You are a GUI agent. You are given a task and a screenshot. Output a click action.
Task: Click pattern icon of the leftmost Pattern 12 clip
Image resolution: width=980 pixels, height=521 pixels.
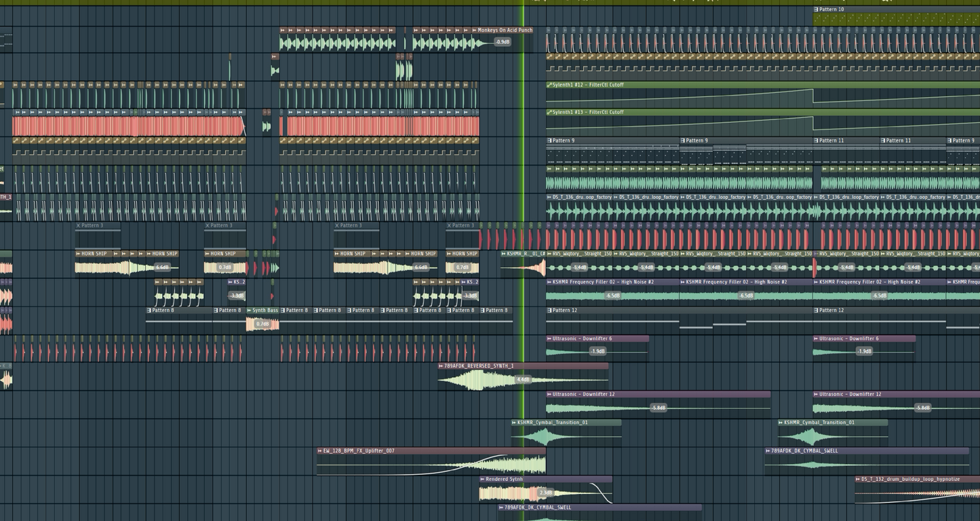550,310
